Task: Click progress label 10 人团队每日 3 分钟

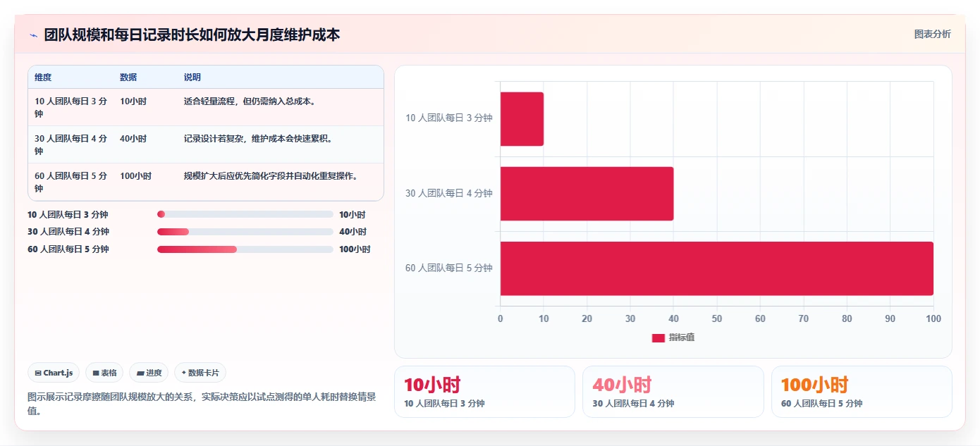Action: (x=68, y=214)
